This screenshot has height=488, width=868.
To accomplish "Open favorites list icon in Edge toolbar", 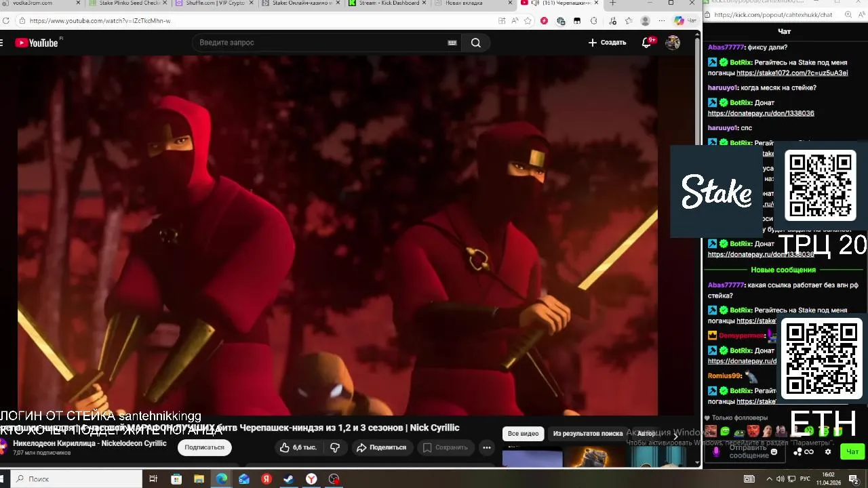I will click(x=628, y=21).
